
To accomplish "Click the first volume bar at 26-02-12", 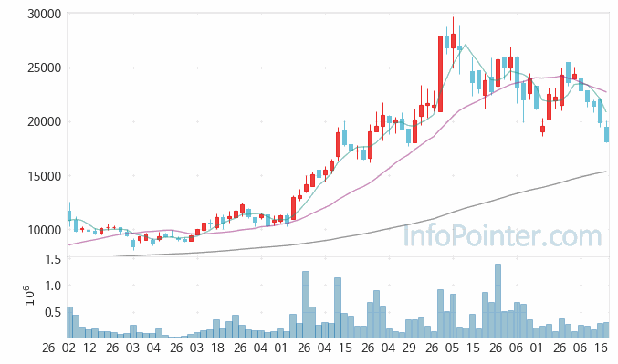I will (x=69, y=322).
